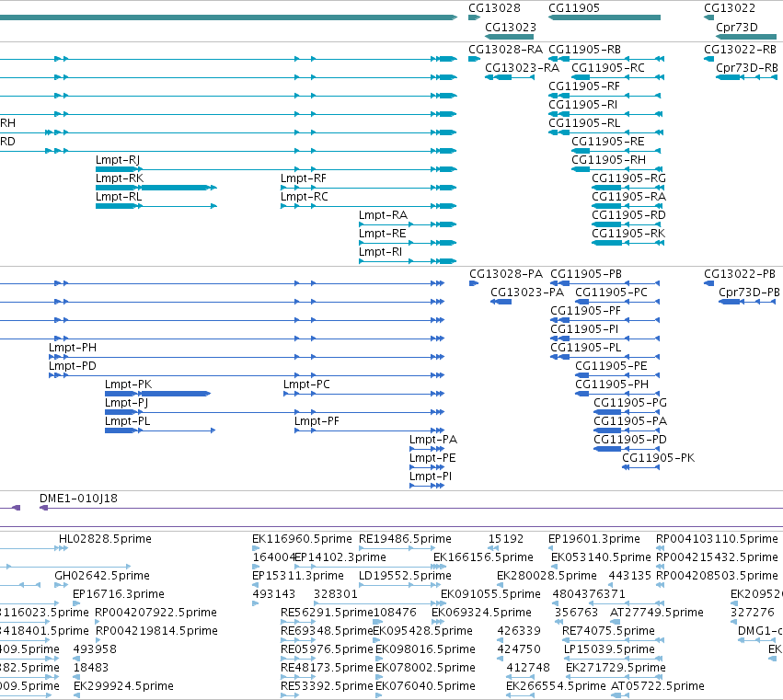
Task: Select transcript Cpr73D-RB
Action: [x=747, y=68]
